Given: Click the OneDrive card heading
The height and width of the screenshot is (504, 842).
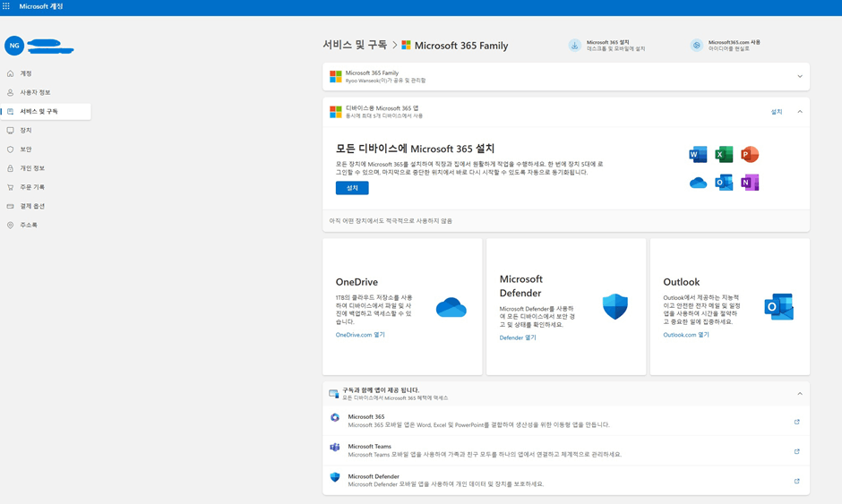Looking at the screenshot, I should coord(357,282).
